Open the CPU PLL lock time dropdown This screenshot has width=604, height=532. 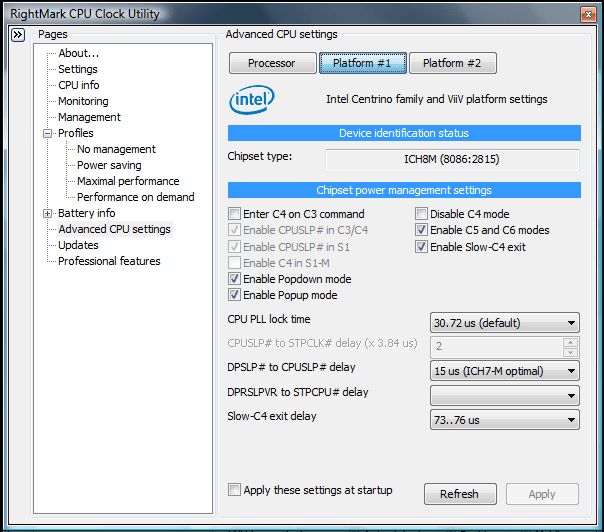coord(505,323)
